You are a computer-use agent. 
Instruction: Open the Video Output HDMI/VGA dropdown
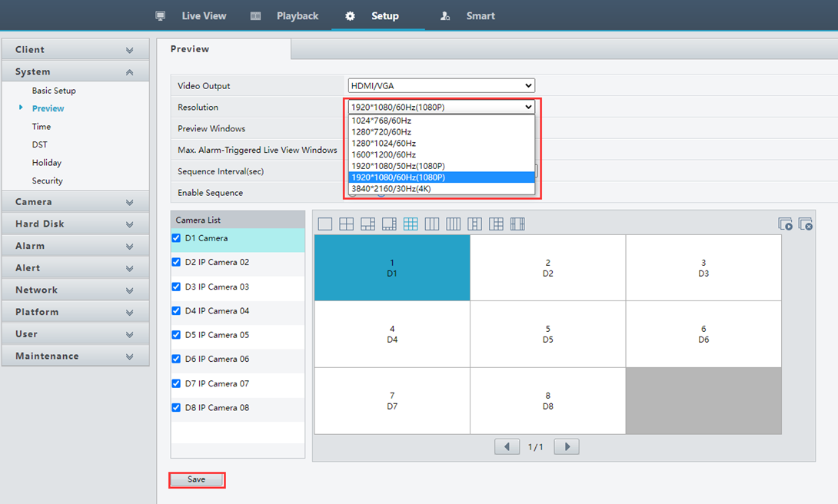441,86
